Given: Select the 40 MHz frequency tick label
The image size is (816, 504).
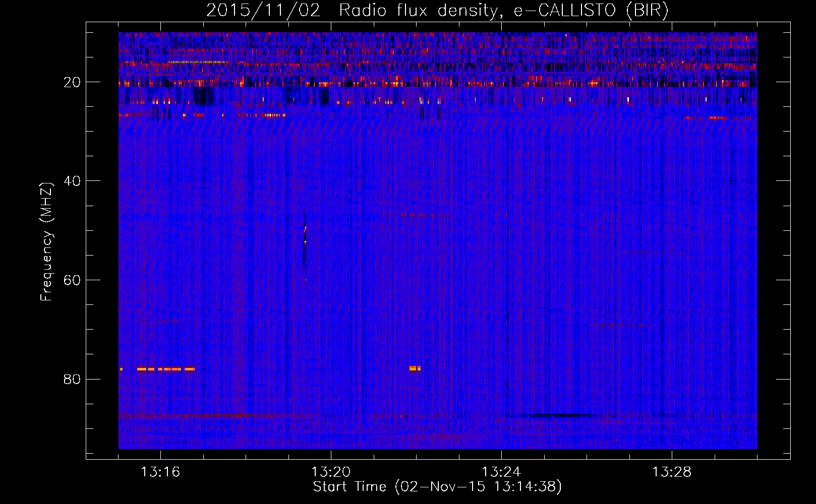Looking at the screenshot, I should (x=72, y=181).
